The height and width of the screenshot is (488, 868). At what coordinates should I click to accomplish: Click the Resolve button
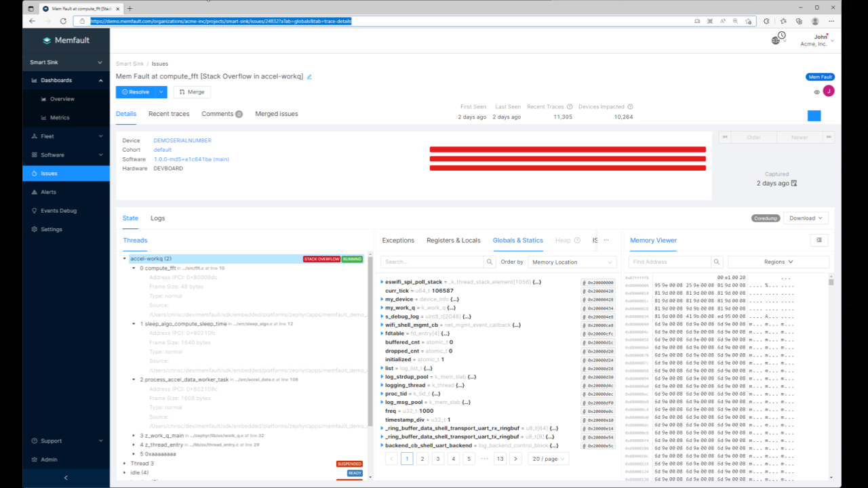(135, 91)
